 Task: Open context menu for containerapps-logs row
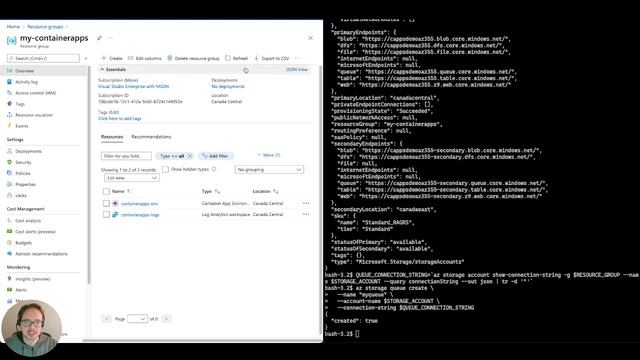(x=306, y=214)
